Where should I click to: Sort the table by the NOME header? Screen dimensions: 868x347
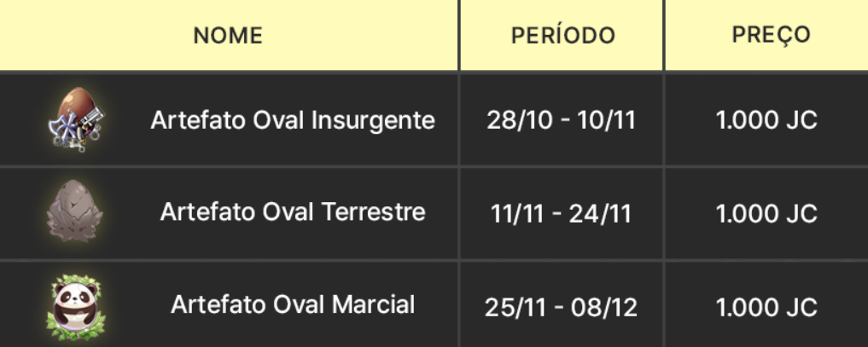[228, 36]
